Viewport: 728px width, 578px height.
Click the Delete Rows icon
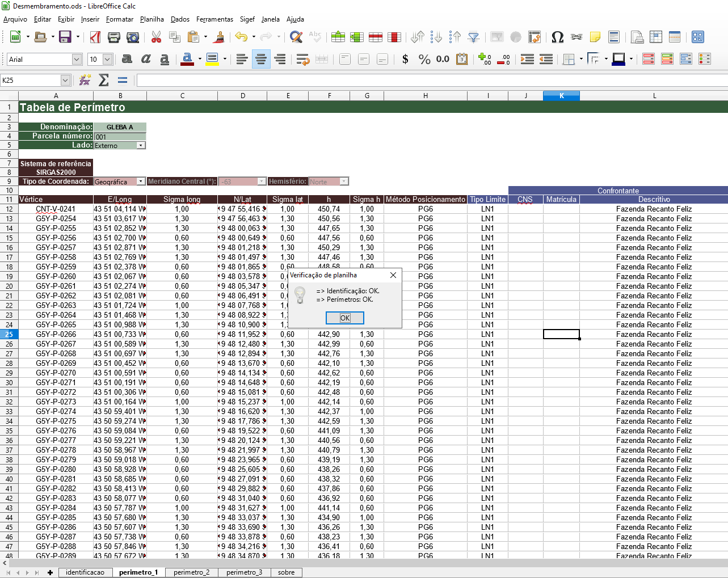click(x=376, y=37)
